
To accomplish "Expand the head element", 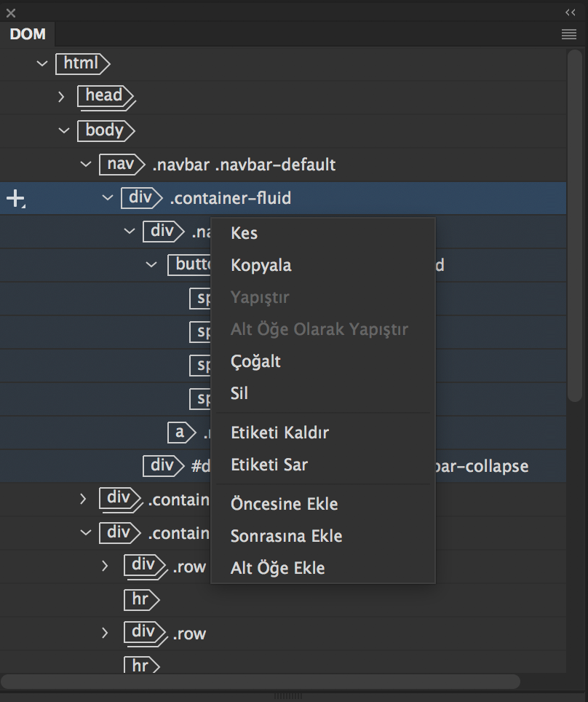I will [x=61, y=96].
